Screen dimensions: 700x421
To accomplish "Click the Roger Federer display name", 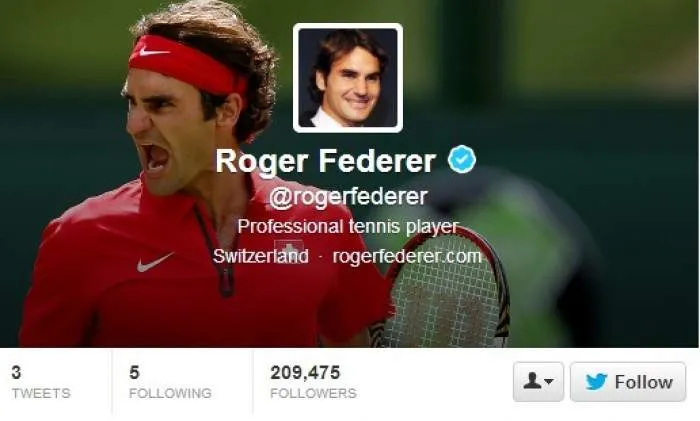I will coord(325,161).
